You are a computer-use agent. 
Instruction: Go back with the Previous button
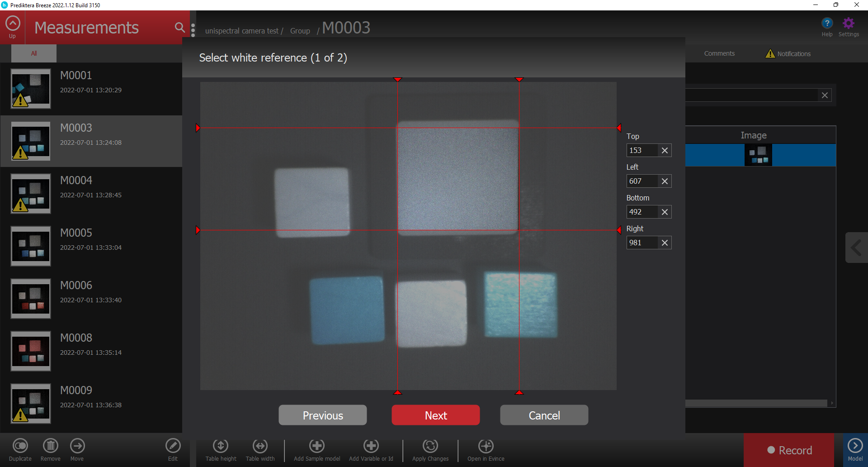click(322, 415)
